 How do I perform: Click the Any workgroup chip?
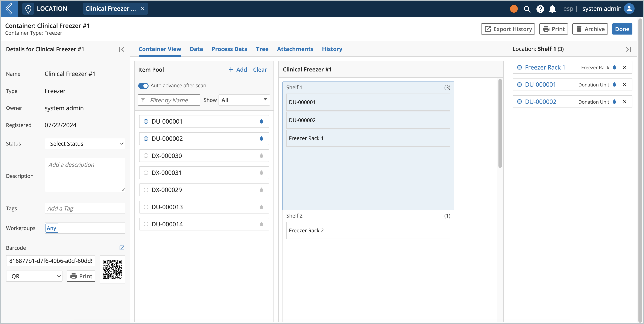(52, 228)
